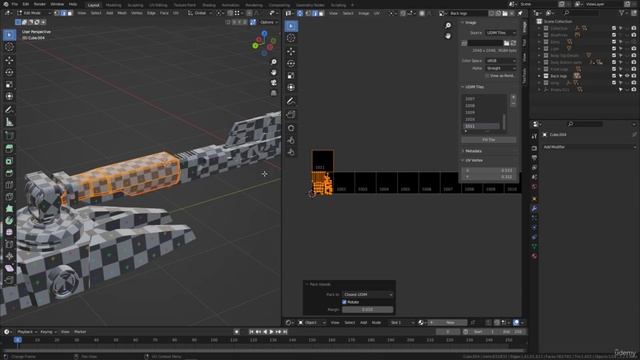Select the Annotate tool in the UV editor toolbar

tap(291, 101)
